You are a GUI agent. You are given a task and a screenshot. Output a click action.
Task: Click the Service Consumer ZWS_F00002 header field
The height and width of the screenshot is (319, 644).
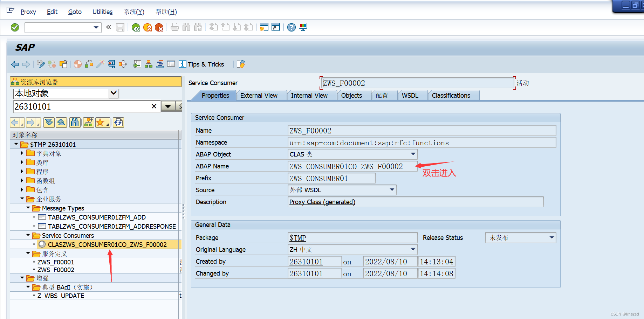pos(418,83)
